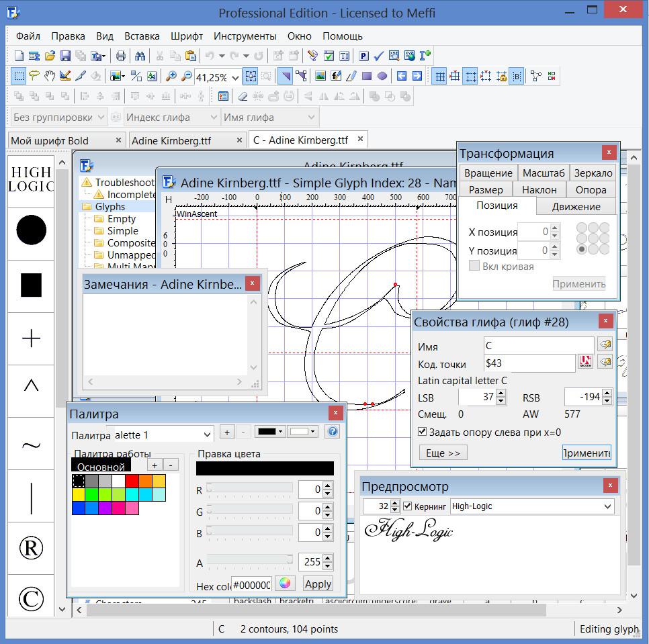The image size is (649, 644).
Task: Click the Применить button in Трансформация
Action: pyautogui.click(x=578, y=284)
